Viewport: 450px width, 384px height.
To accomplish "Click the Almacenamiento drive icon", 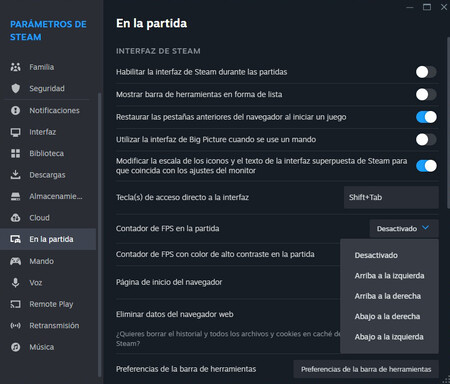I will [15, 196].
